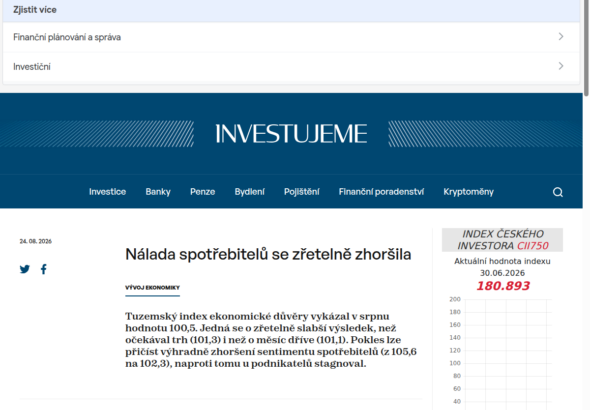Click the article headline Nálada spotřebitelů
The height and width of the screenshot is (410, 590).
pyautogui.click(x=268, y=255)
